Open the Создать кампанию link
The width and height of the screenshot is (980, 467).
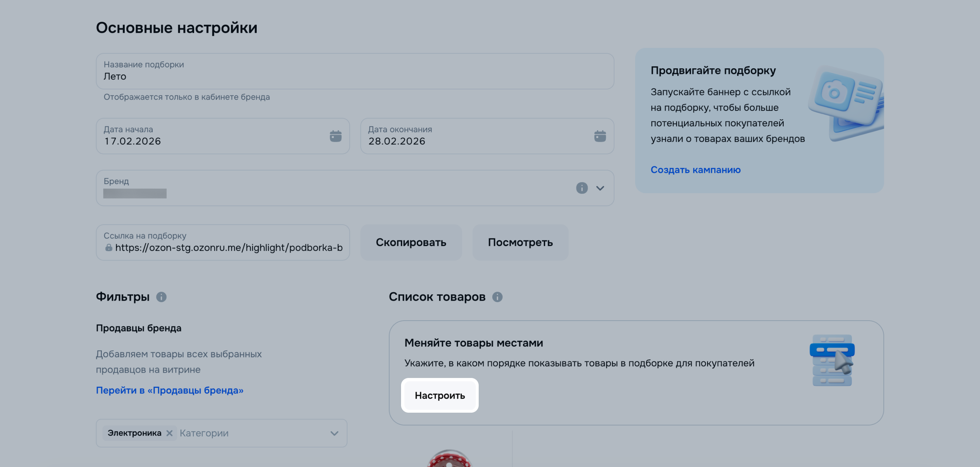[695, 170]
